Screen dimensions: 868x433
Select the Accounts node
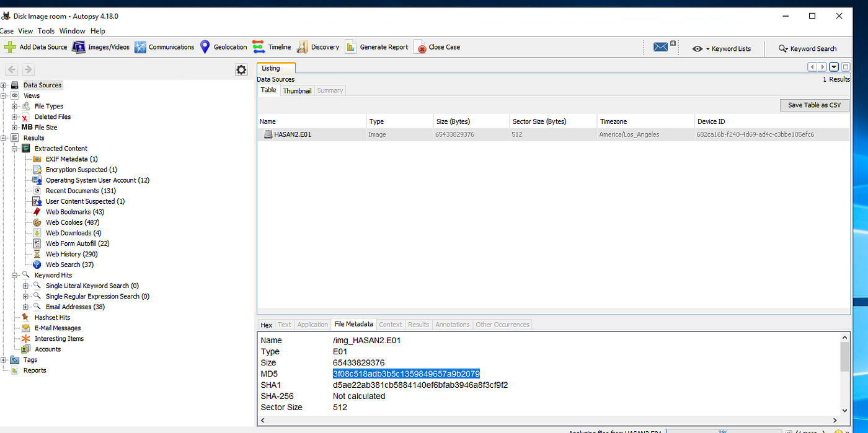point(48,349)
